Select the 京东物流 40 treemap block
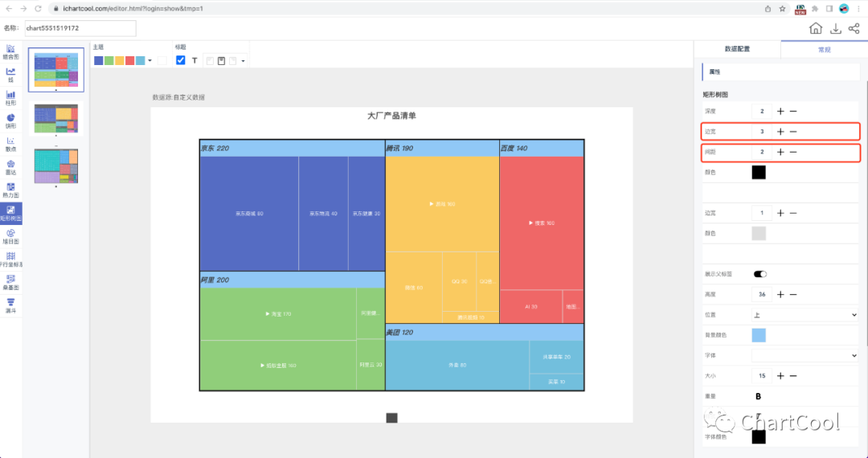 (323, 214)
